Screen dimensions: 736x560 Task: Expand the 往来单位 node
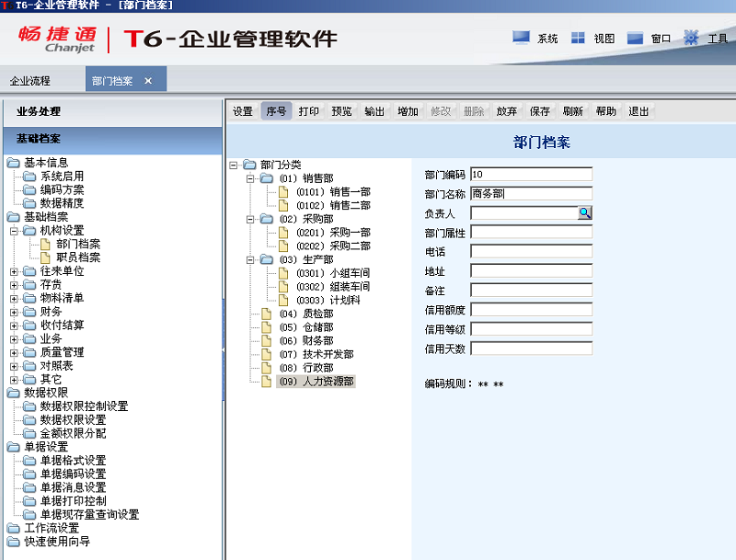point(14,271)
